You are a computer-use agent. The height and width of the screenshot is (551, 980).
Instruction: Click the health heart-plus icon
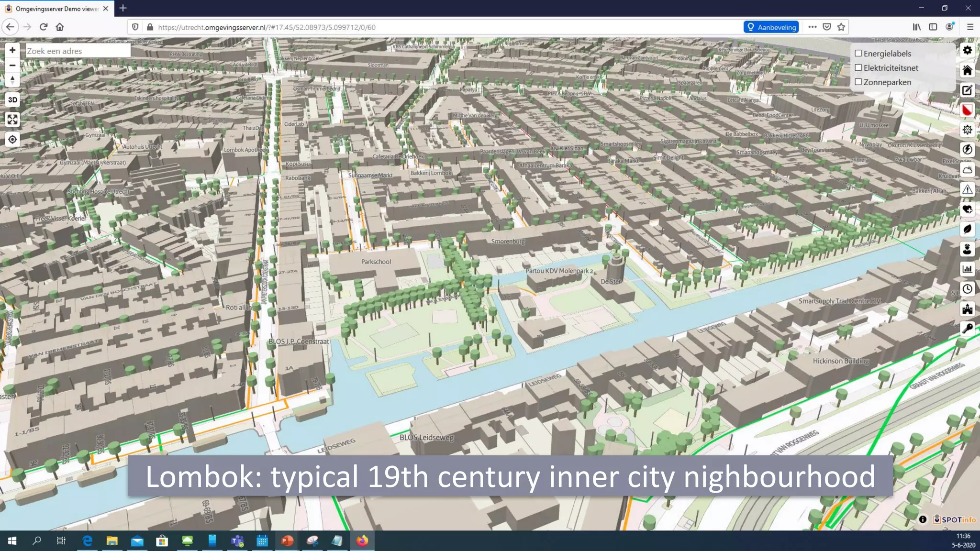coord(967,209)
